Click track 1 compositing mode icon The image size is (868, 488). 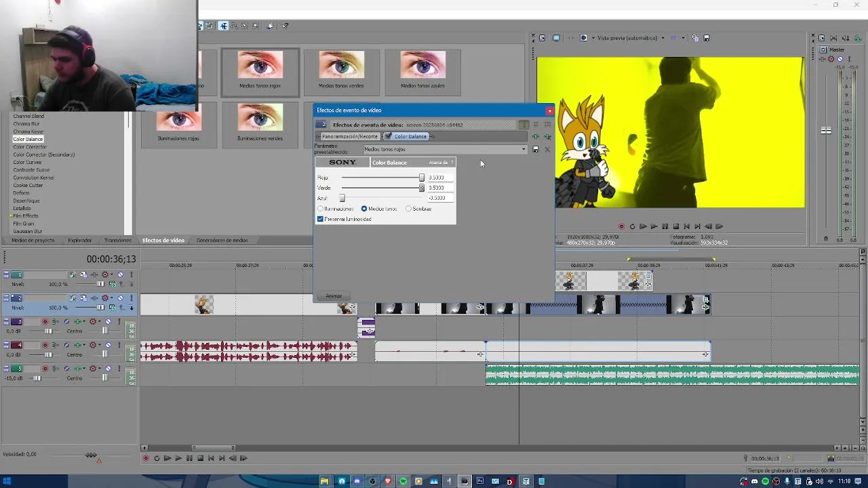(113, 284)
